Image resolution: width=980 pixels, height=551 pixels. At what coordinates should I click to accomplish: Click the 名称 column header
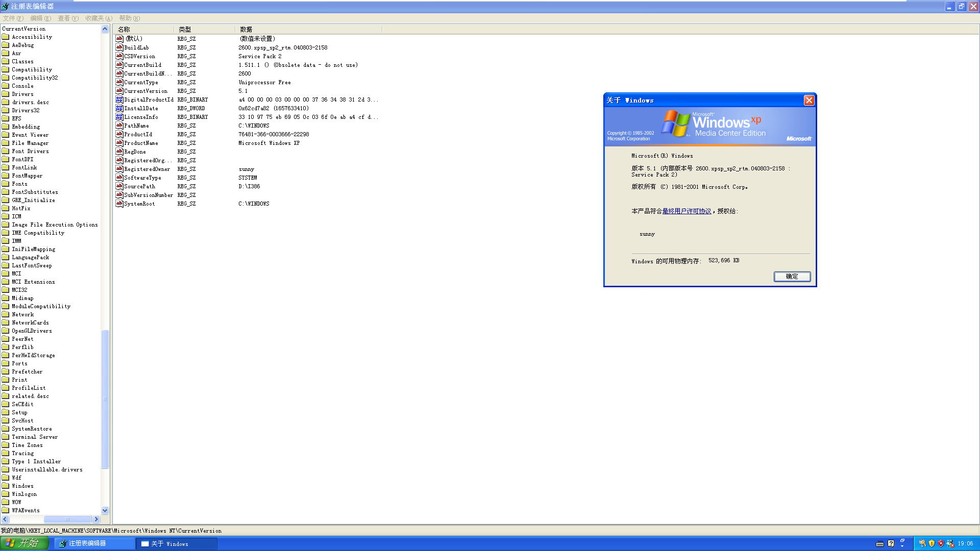point(143,30)
